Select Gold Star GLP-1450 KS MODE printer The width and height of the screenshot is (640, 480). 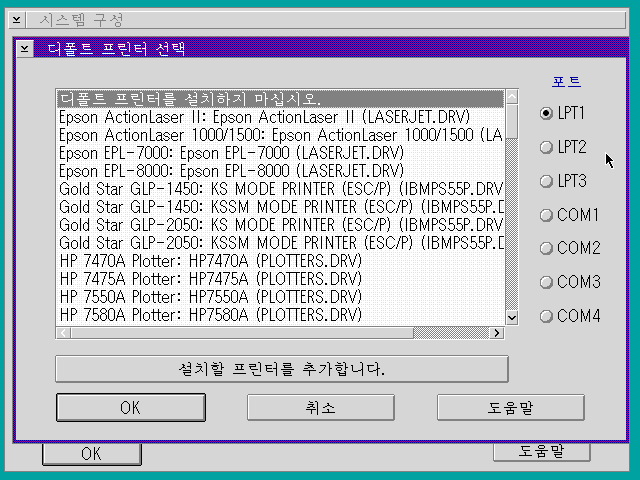click(x=280, y=189)
